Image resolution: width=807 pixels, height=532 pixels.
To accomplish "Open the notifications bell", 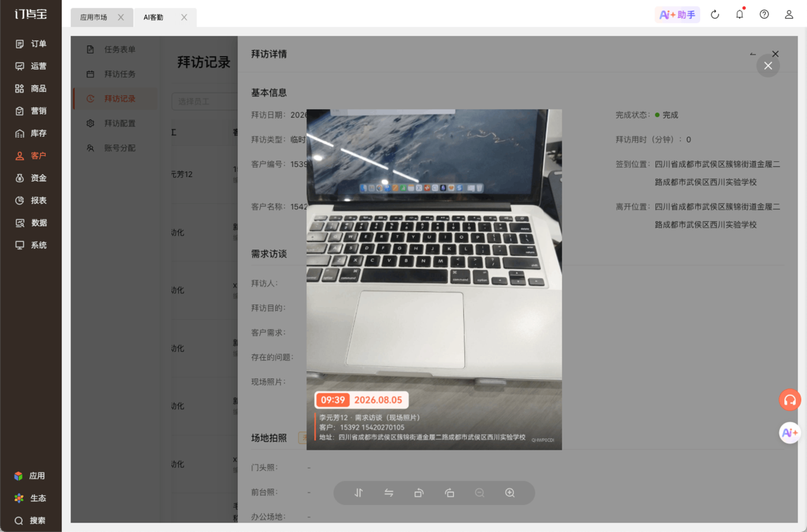I will (740, 14).
